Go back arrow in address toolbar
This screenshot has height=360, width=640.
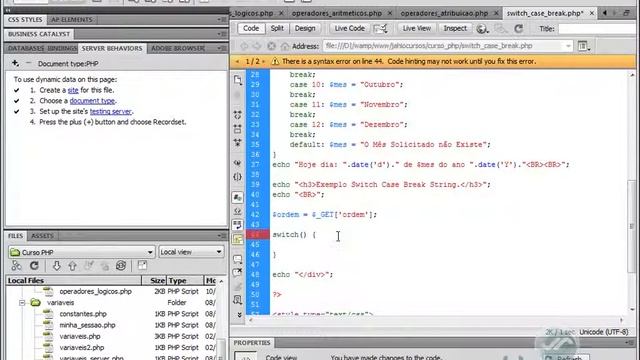[244, 46]
